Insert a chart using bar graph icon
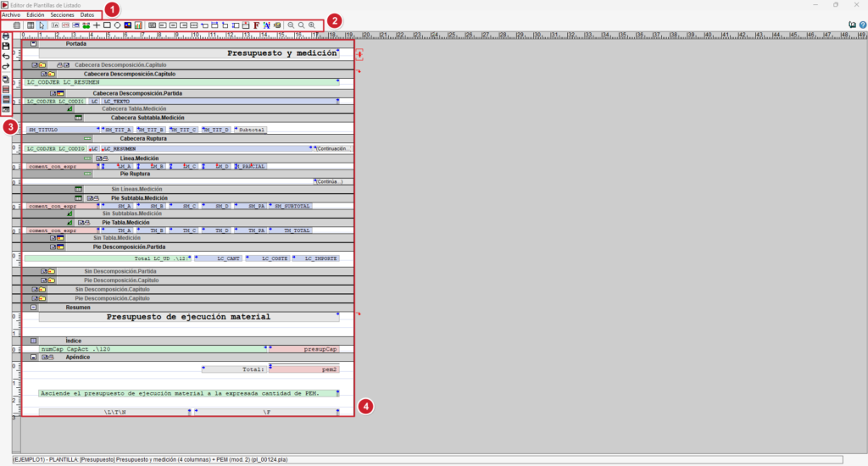Image resolution: width=868 pixels, height=466 pixels. click(x=138, y=25)
